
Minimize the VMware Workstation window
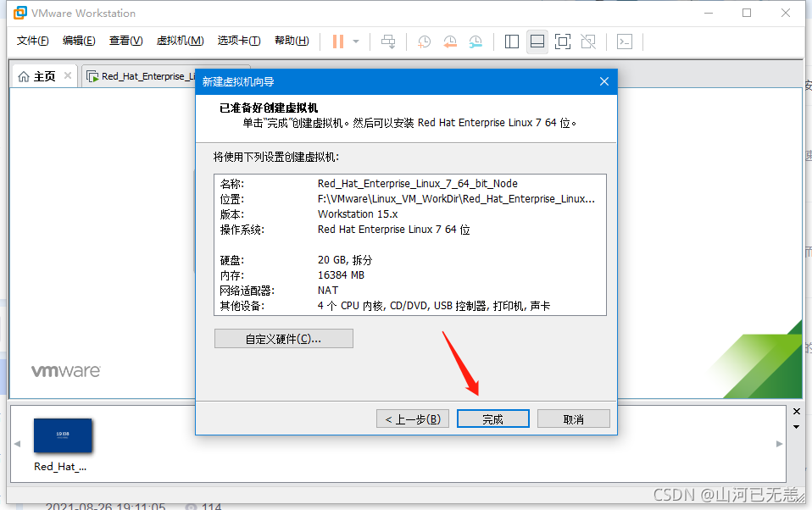tap(709, 13)
